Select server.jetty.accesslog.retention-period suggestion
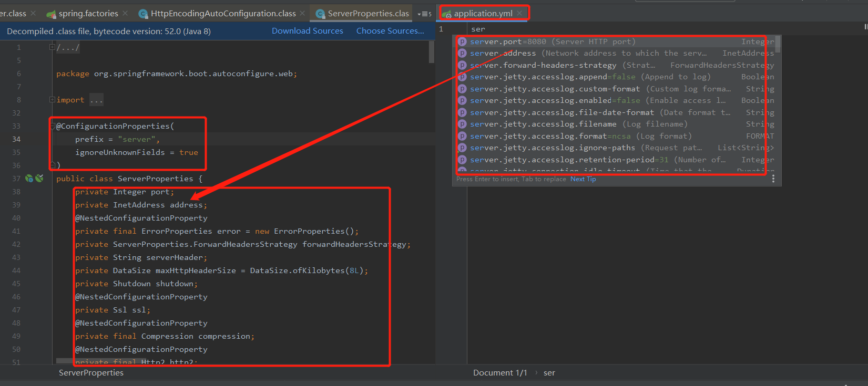868x386 pixels. point(615,160)
